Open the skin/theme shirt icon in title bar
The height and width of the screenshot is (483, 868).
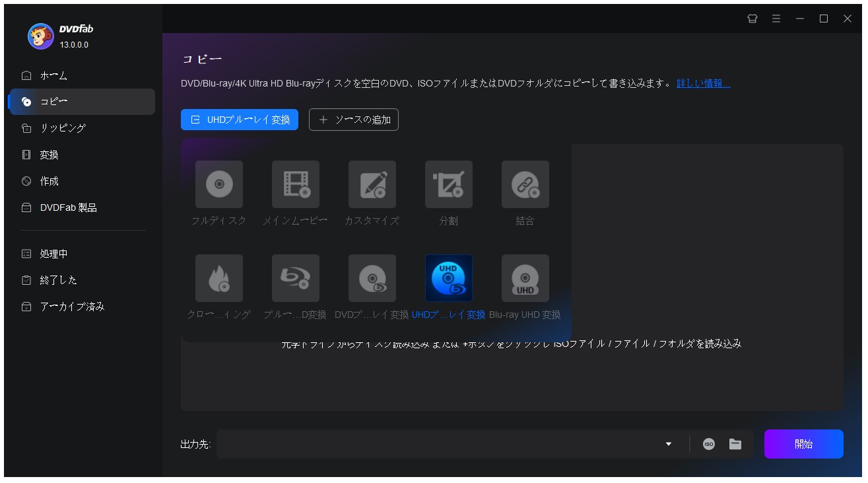pos(752,19)
